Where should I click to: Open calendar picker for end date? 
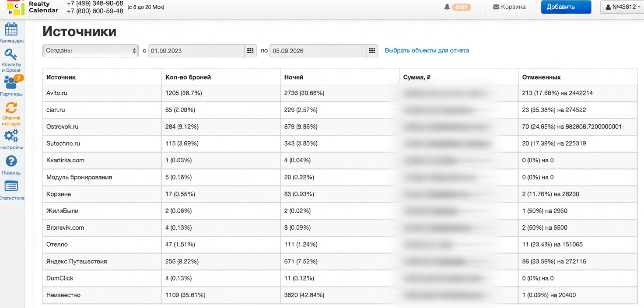372,51
